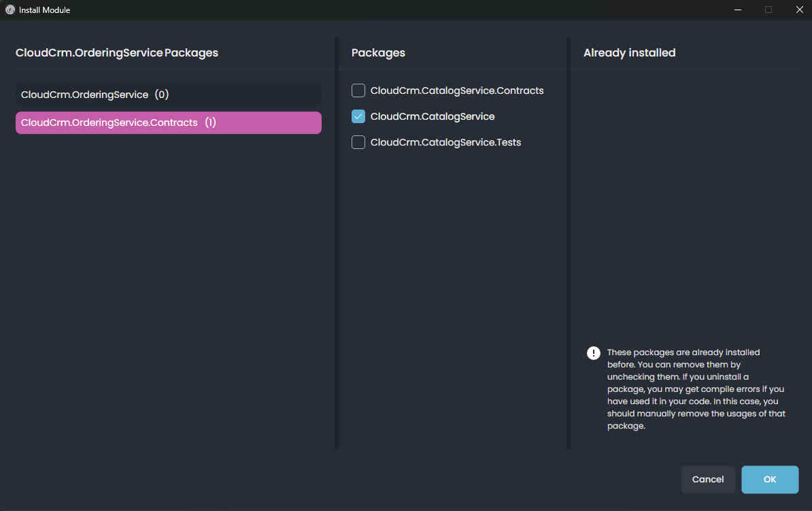
Task: Check the CloudCrm.CatalogService.Contracts package
Action: [358, 90]
